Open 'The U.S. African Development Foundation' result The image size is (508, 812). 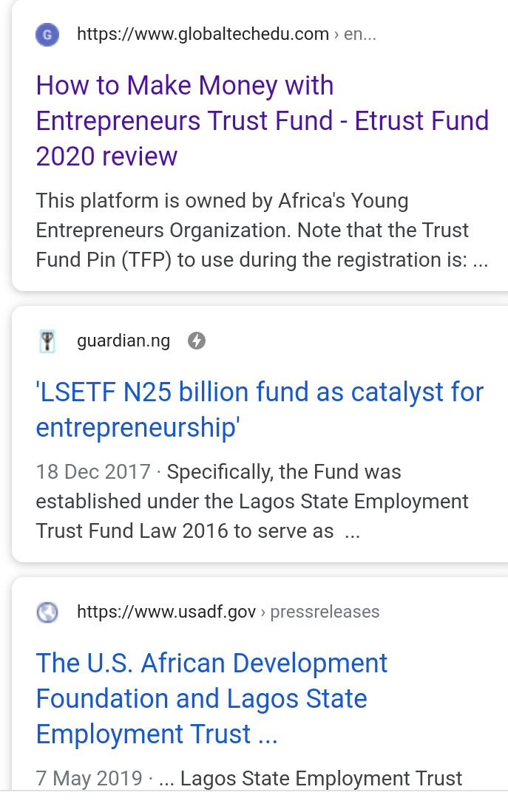(211, 663)
